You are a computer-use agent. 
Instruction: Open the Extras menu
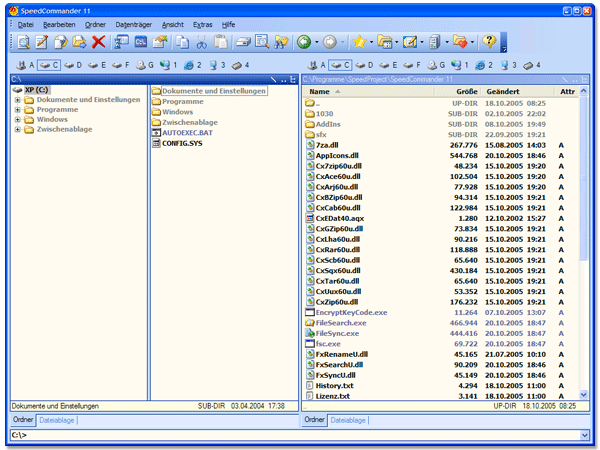point(202,23)
